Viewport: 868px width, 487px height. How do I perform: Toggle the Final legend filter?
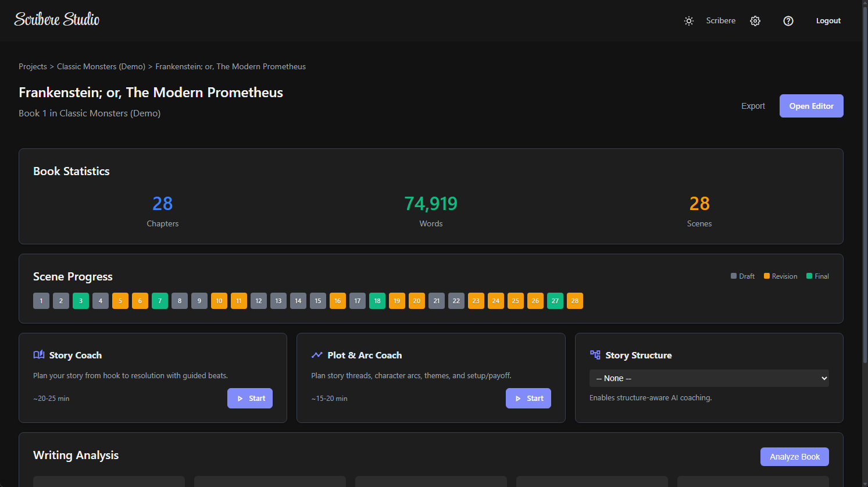pos(817,276)
